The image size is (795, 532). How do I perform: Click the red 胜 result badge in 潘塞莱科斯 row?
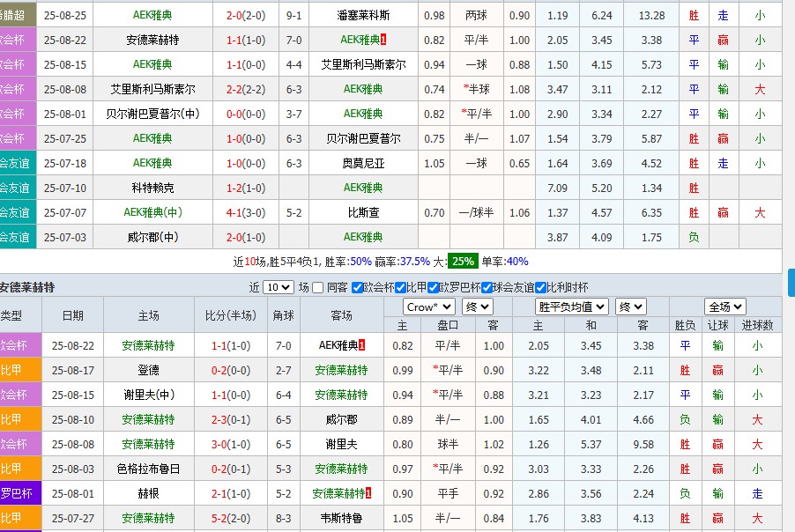coord(694,14)
